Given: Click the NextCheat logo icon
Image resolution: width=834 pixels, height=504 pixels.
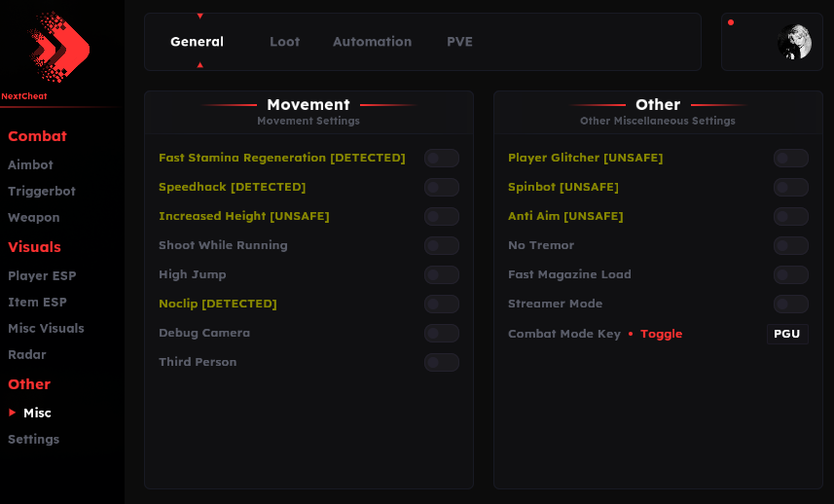Looking at the screenshot, I should 58,48.
